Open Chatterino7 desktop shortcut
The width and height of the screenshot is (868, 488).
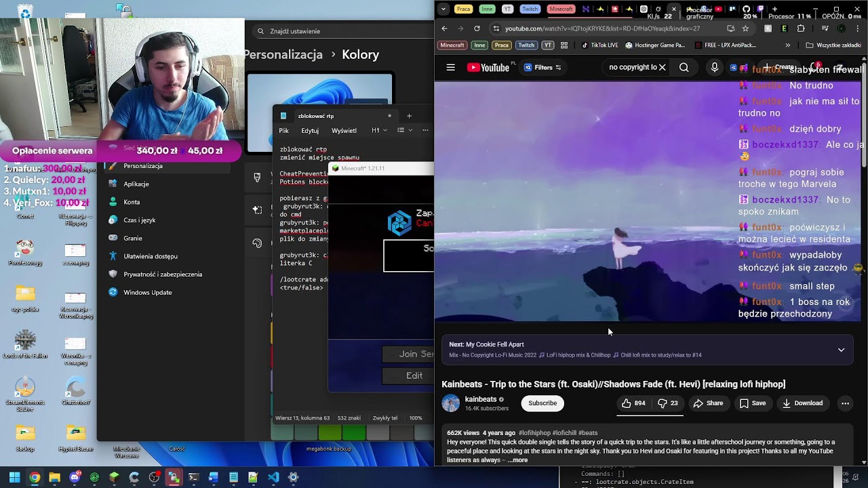(75, 391)
